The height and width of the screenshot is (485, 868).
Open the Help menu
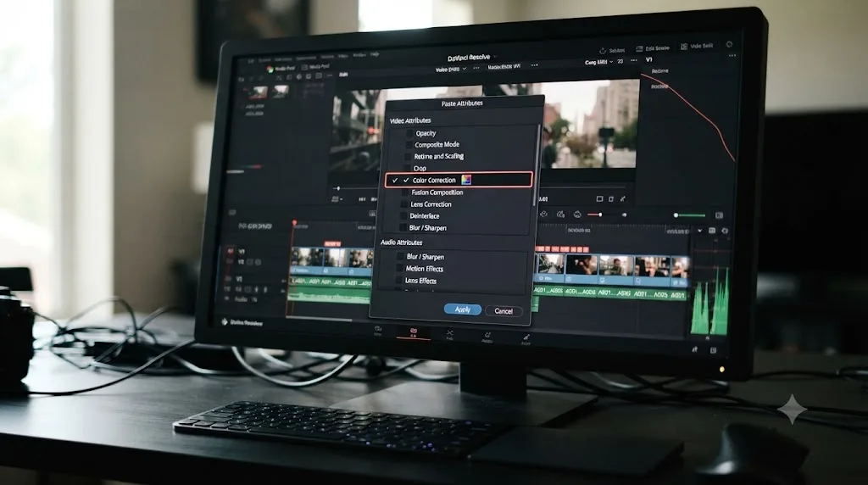click(x=375, y=55)
